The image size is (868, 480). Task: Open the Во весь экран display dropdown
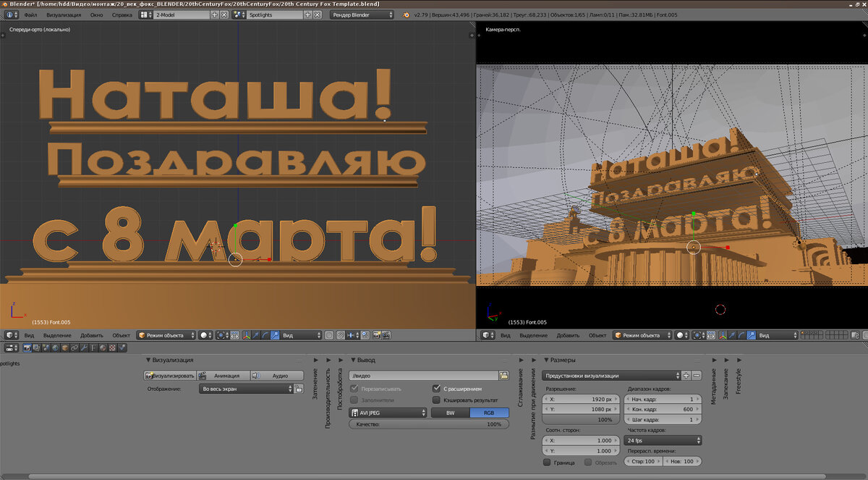pyautogui.click(x=246, y=389)
